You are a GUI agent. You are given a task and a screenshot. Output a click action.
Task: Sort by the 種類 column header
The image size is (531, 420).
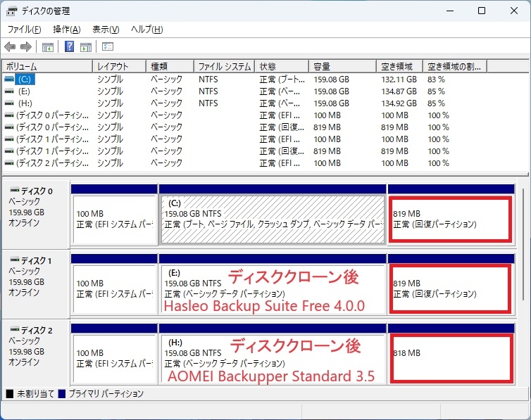click(170, 66)
